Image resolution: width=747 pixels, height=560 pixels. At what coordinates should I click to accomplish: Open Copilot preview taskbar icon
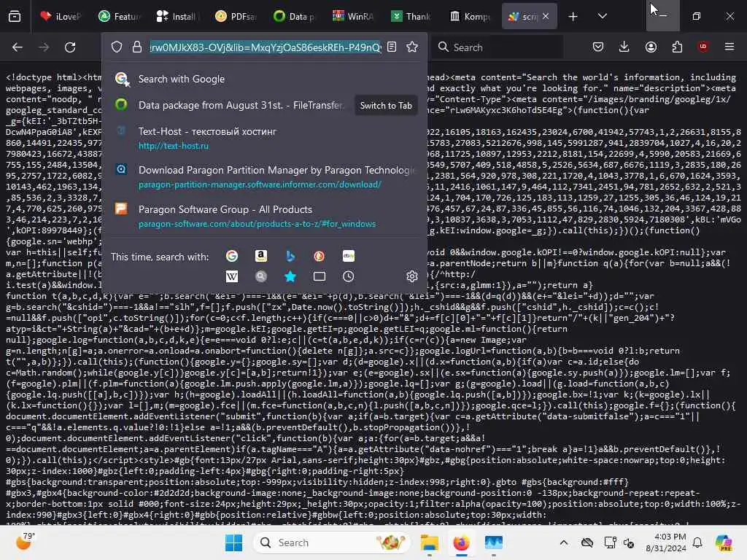[724, 542]
